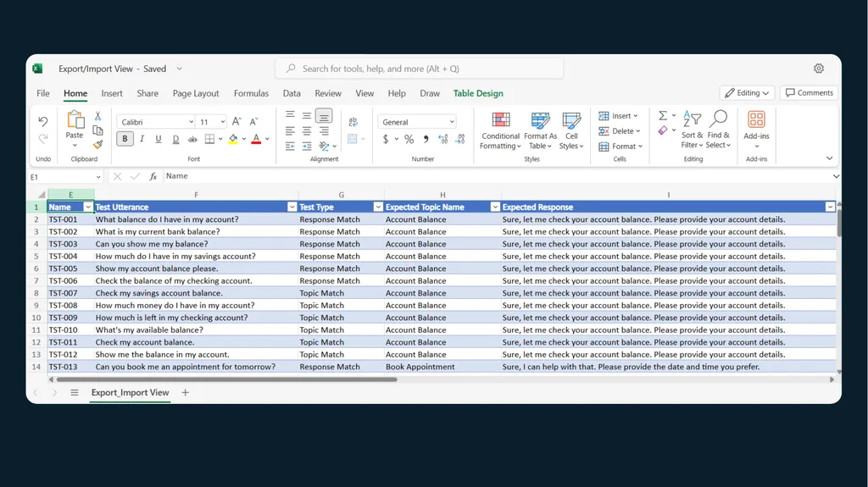The height and width of the screenshot is (487, 868).
Task: Decrease indent of cell contents
Action: 290,146
